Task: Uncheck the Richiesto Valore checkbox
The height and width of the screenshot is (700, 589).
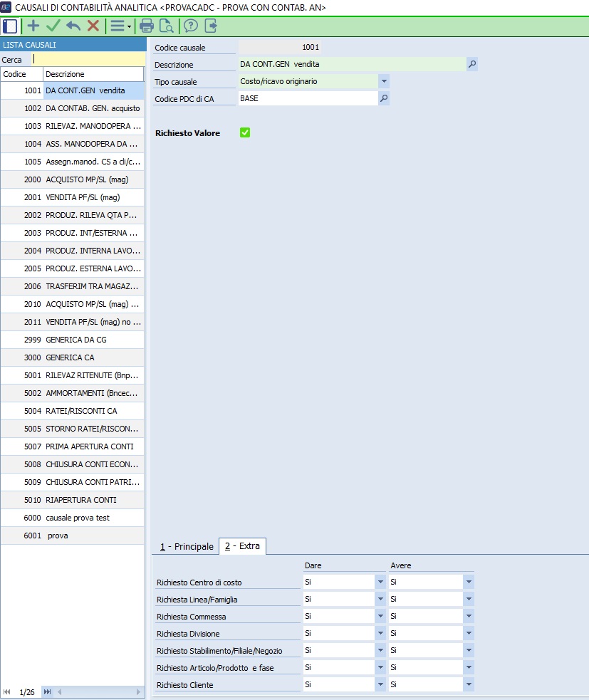Action: pyautogui.click(x=245, y=132)
